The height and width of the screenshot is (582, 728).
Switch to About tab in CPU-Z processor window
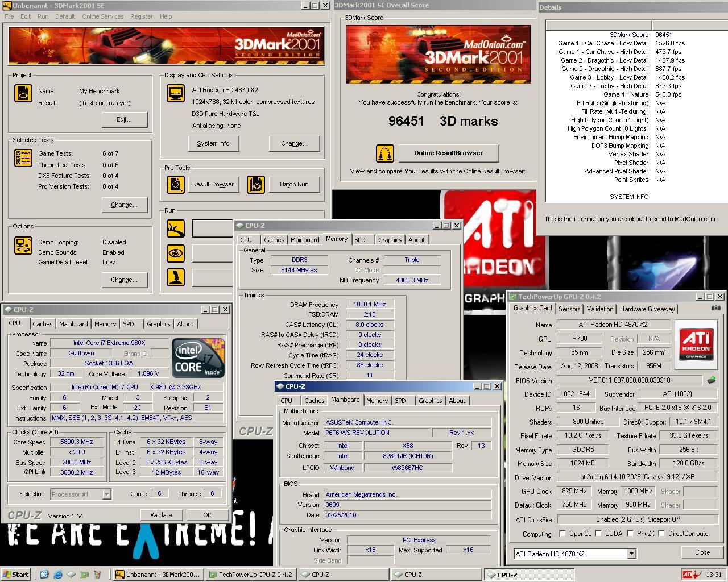pos(185,324)
